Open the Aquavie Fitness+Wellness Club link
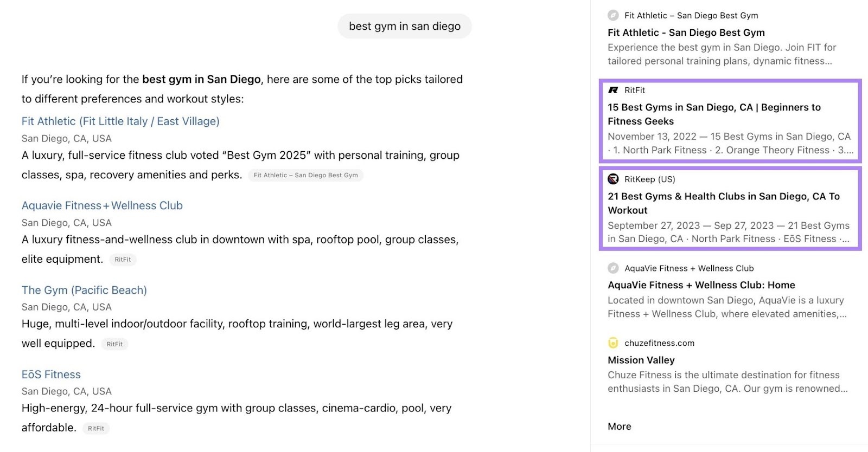Screen dimensions: 868x452 [x=102, y=205]
